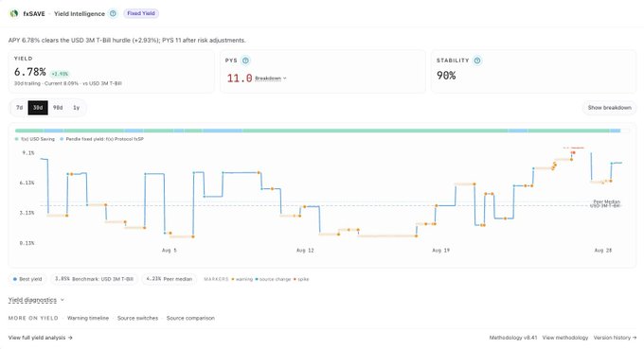This screenshot has width=644, height=349.
Task: Select the 90d time range
Action: coord(58,108)
